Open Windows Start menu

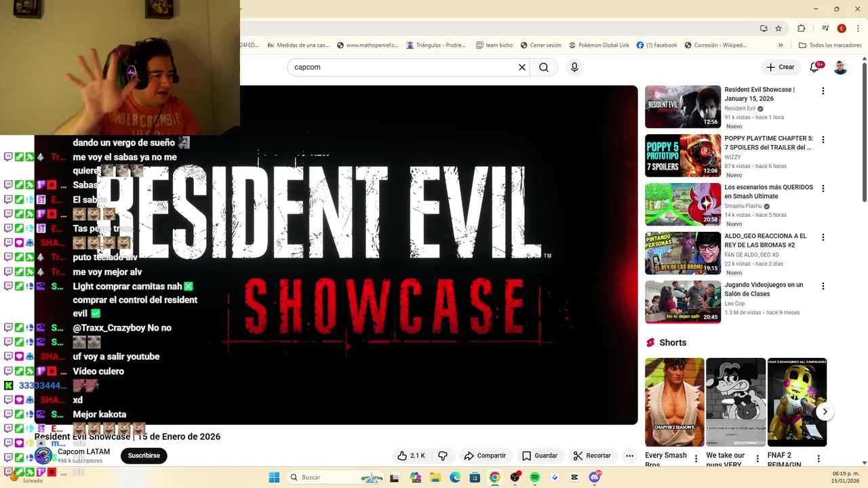pyautogui.click(x=274, y=477)
